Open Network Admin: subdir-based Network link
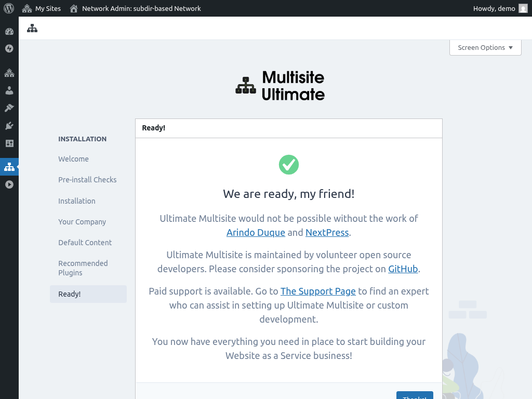Screen dimensions: 532x399 [135, 8]
